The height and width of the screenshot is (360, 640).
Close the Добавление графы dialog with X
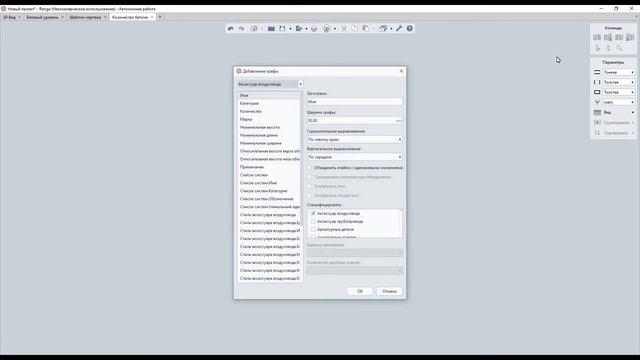click(401, 71)
